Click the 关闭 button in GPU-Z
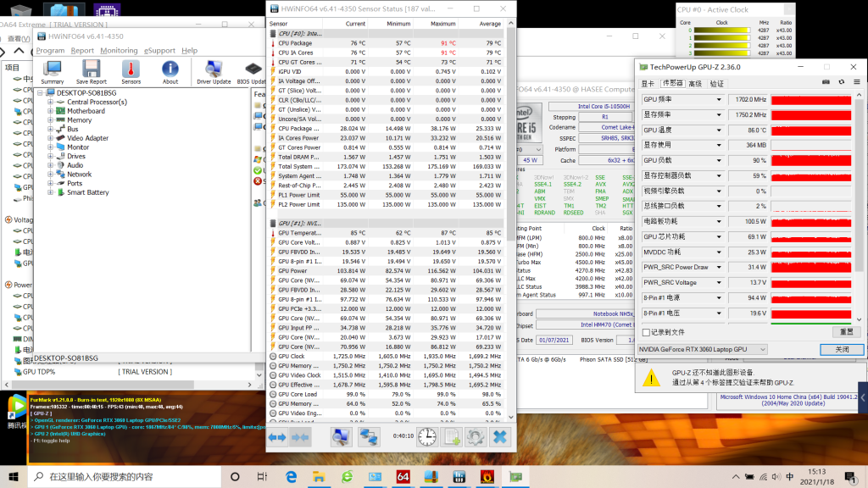The width and height of the screenshot is (868, 488). [x=841, y=349]
